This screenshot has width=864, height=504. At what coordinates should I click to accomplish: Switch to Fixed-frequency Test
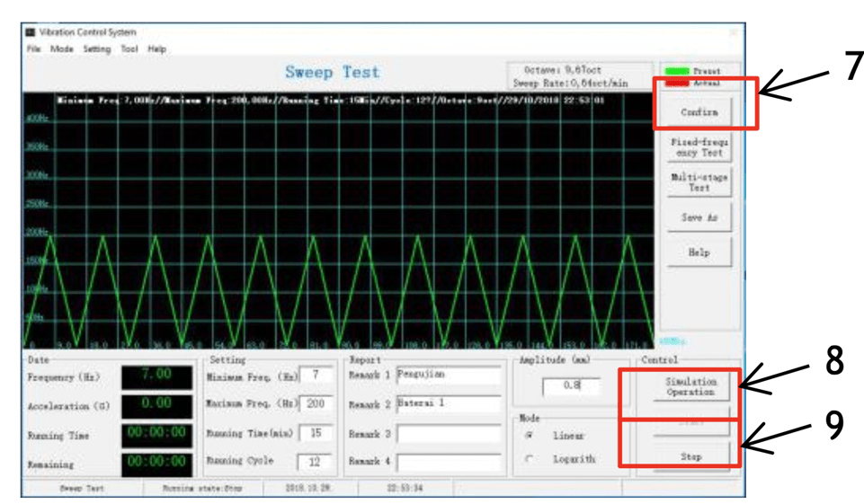click(699, 147)
